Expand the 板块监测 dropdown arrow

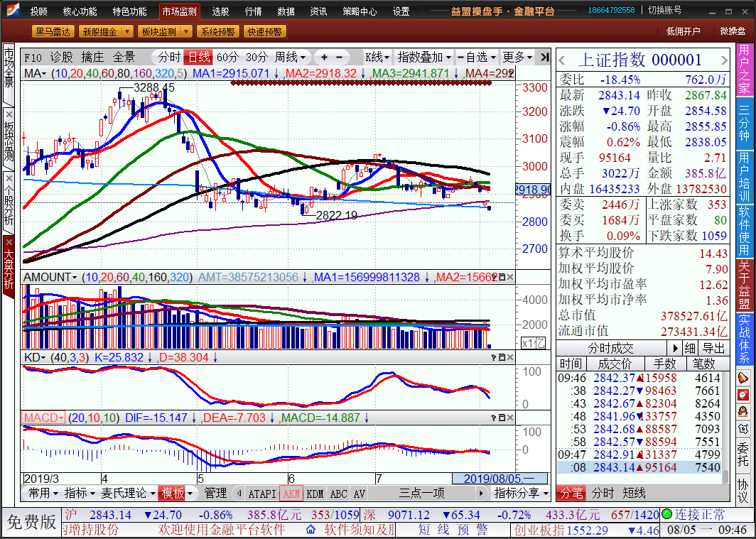pos(186,32)
